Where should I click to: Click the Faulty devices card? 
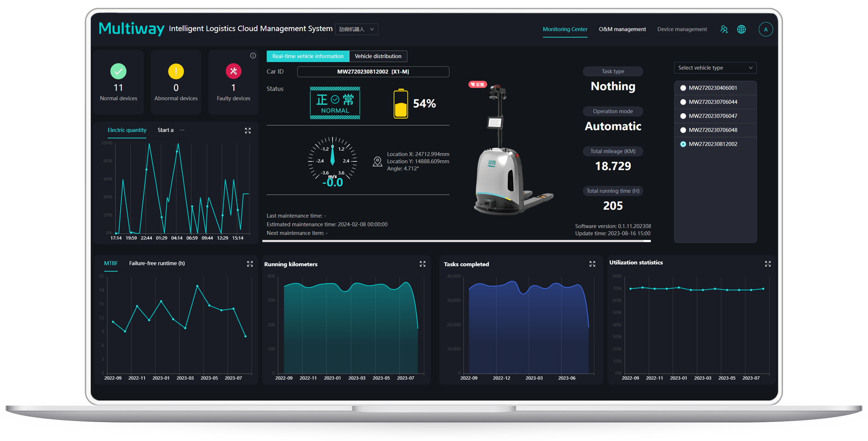[x=233, y=82]
